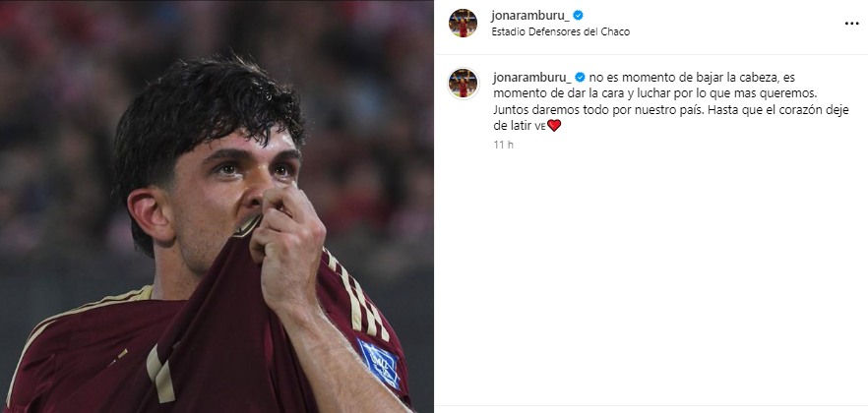Screen dimensions: 868x413
Task: Click the verified badge beside header username
Action: (578, 16)
